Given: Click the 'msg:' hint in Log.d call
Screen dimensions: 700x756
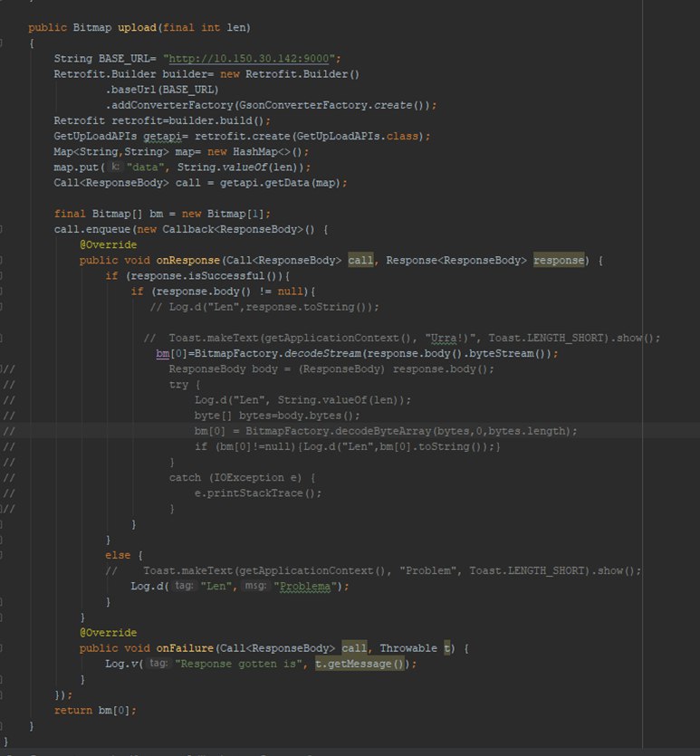Looking at the screenshot, I should click(x=255, y=586).
